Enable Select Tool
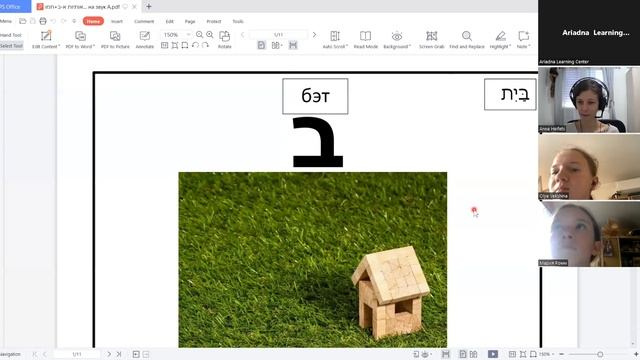The height and width of the screenshot is (360, 640). (x=11, y=46)
